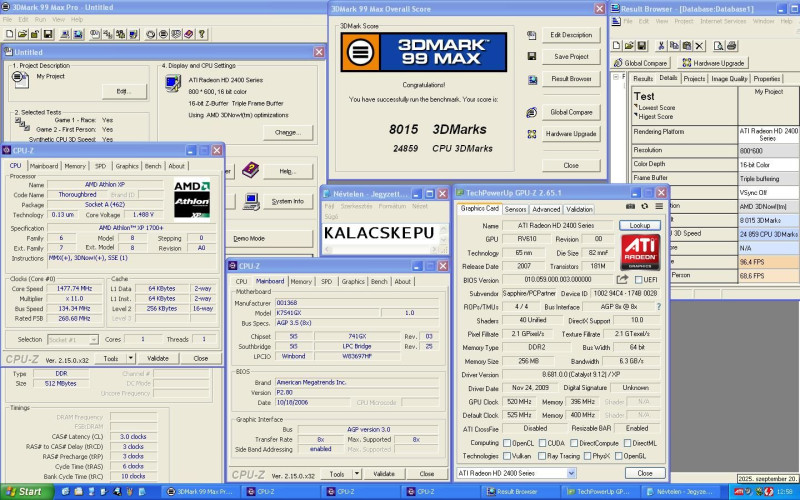This screenshot has width=800, height=500.
Task: Click Open icon in Result Browser toolbar
Action: tap(629, 46)
